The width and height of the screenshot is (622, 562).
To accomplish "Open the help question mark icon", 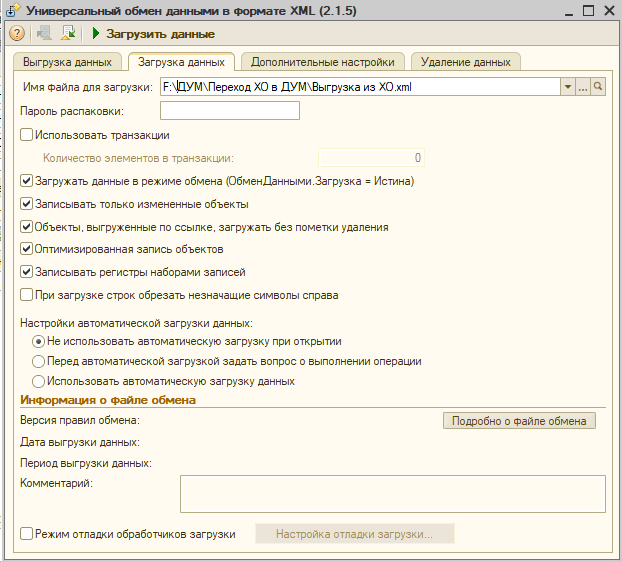I will point(17,33).
